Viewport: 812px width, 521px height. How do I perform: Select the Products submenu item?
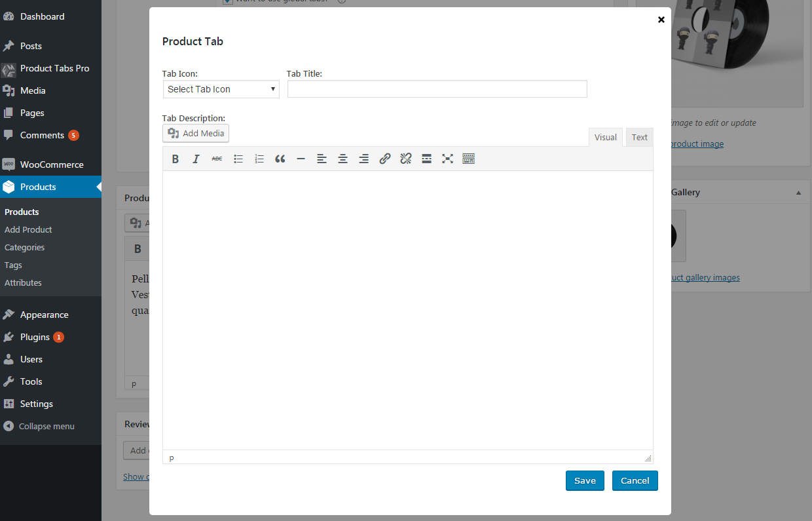[x=22, y=212]
